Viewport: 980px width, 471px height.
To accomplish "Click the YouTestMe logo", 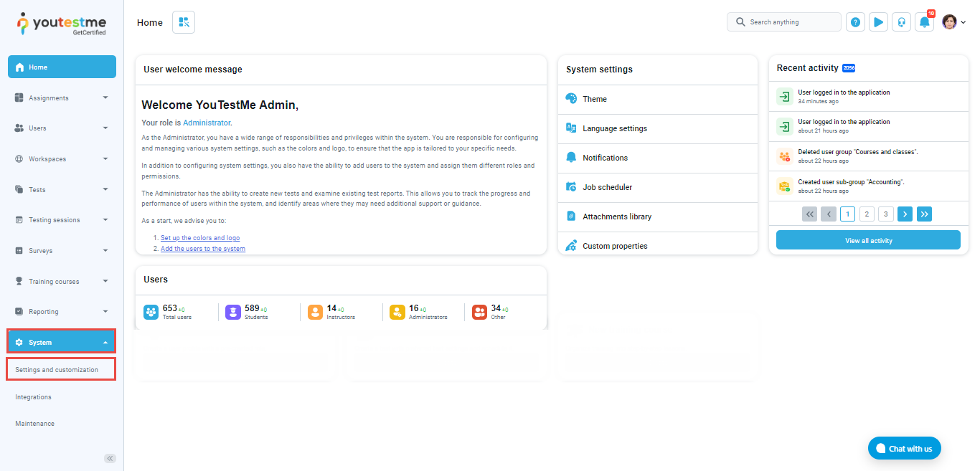I will coord(62,24).
